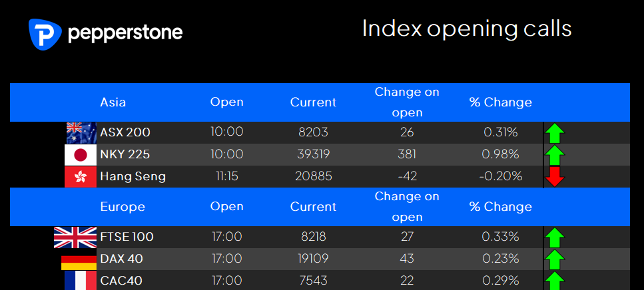Click the Index opening calls title
The image size is (644, 290).
467,29
